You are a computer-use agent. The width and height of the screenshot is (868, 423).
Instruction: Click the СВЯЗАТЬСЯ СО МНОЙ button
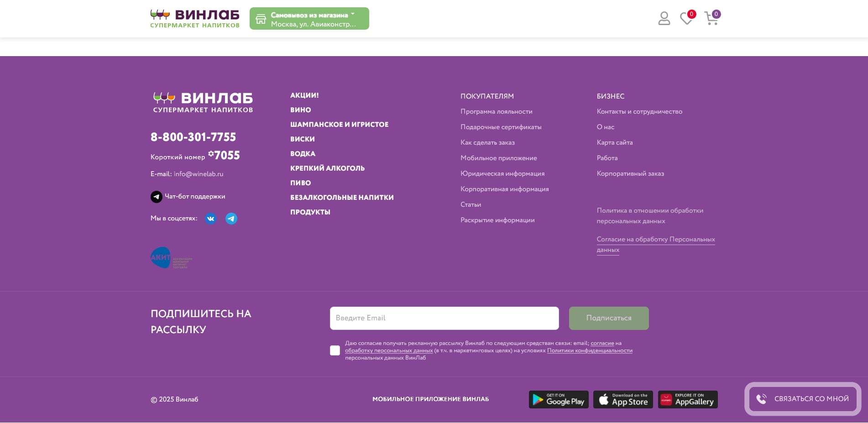pyautogui.click(x=803, y=399)
